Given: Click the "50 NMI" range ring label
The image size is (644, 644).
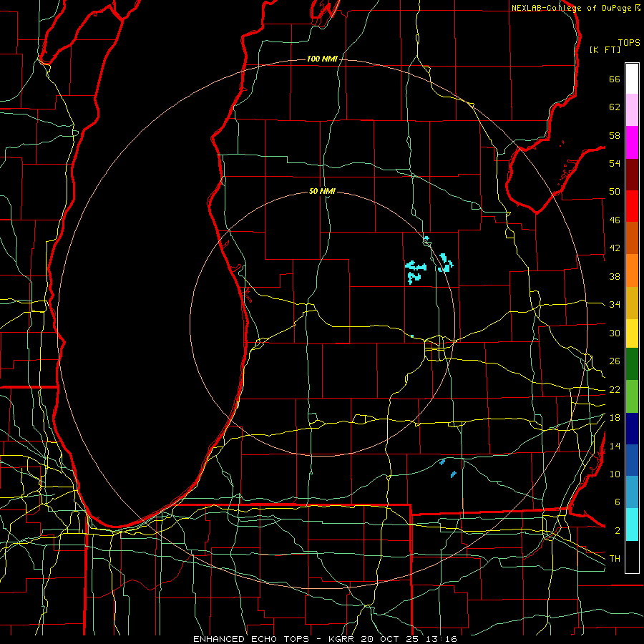Looking at the screenshot, I should [322, 191].
